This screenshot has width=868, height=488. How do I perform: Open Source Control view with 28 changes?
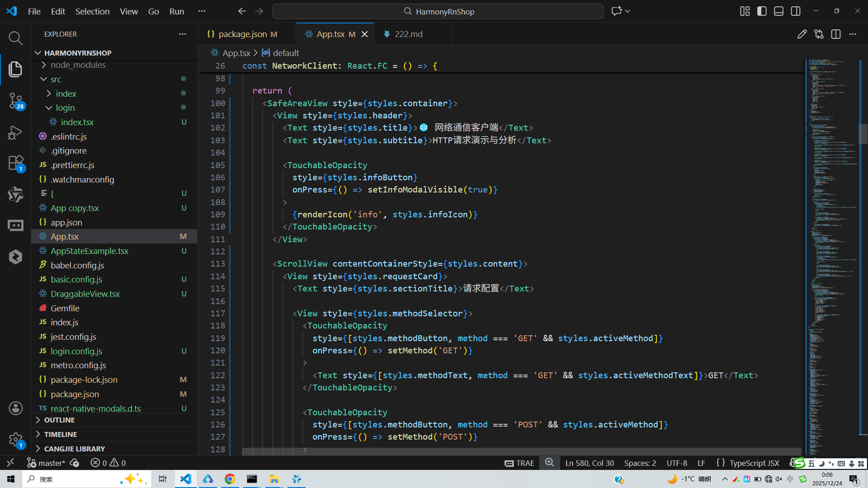[15, 100]
